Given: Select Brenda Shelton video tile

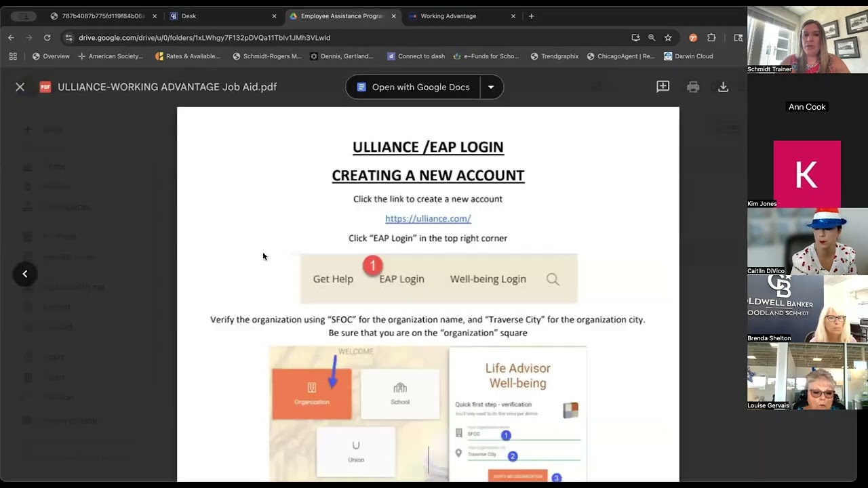Looking at the screenshot, I should click(807, 308).
